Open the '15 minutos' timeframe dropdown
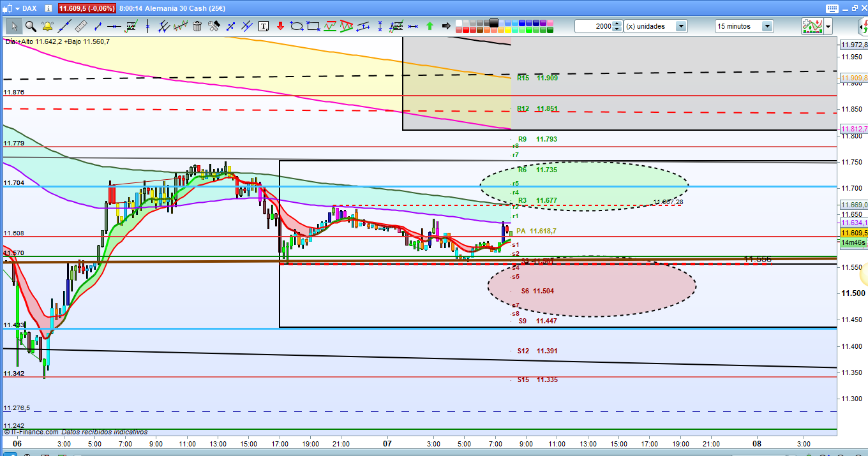Viewport: 868px width, 456px height. (767, 26)
